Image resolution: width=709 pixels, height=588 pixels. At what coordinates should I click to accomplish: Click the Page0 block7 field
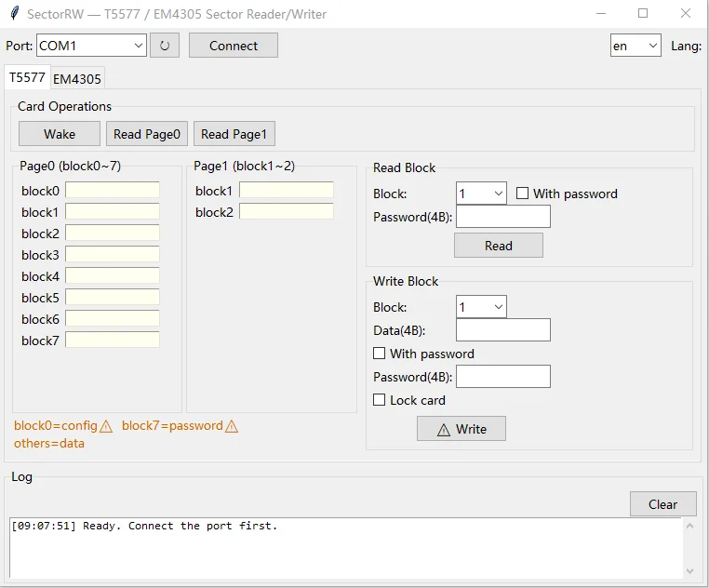pos(113,340)
